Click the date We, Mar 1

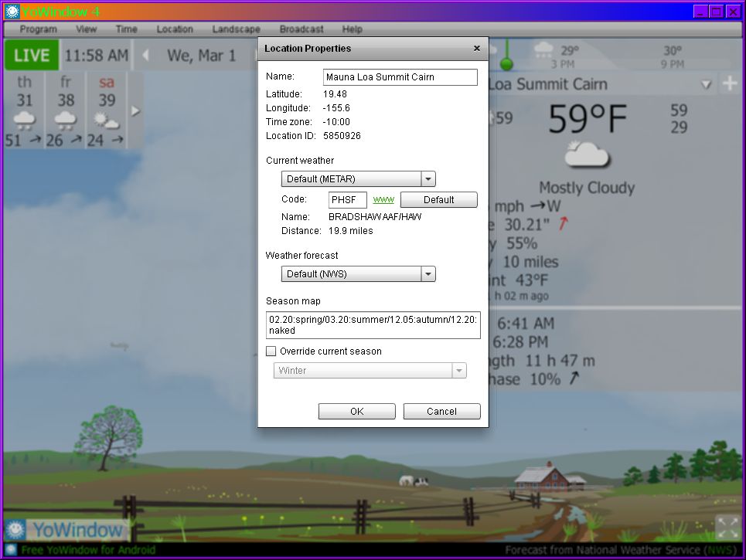click(x=201, y=56)
